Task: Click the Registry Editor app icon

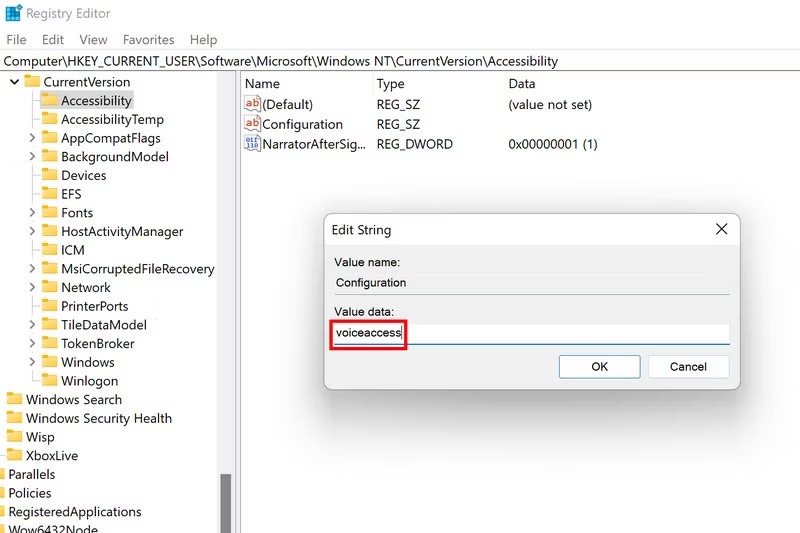Action: pos(14,13)
